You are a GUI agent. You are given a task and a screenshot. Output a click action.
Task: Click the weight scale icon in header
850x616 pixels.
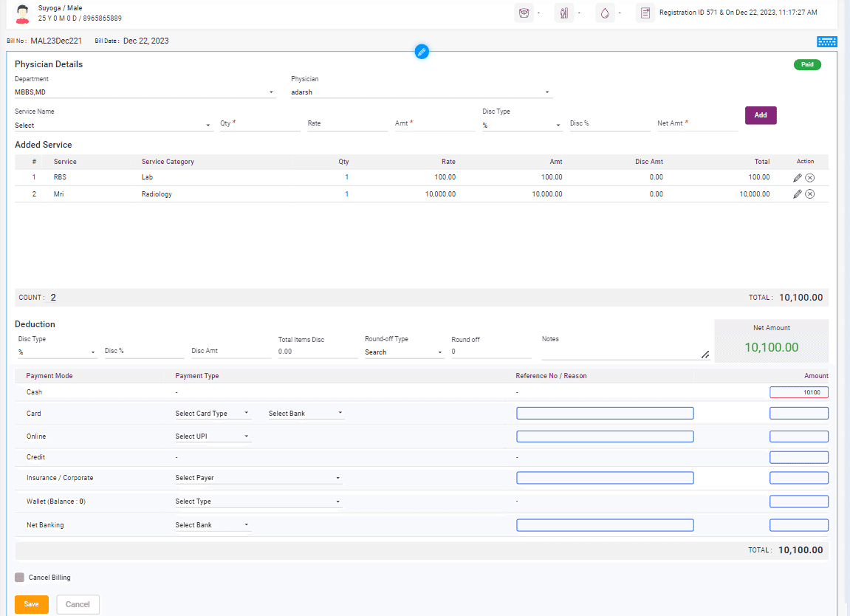pyautogui.click(x=524, y=13)
